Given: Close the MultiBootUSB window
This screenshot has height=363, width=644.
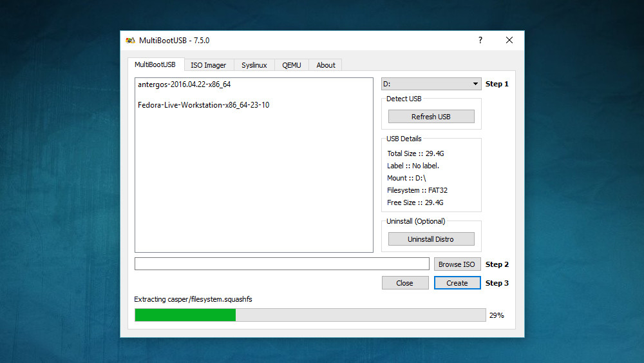Looking at the screenshot, I should pyautogui.click(x=509, y=40).
